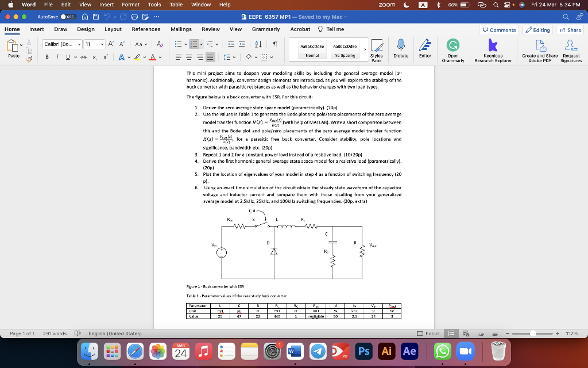Click Create and Share Adobe PDF
The image size is (588, 368).
coord(540,46)
